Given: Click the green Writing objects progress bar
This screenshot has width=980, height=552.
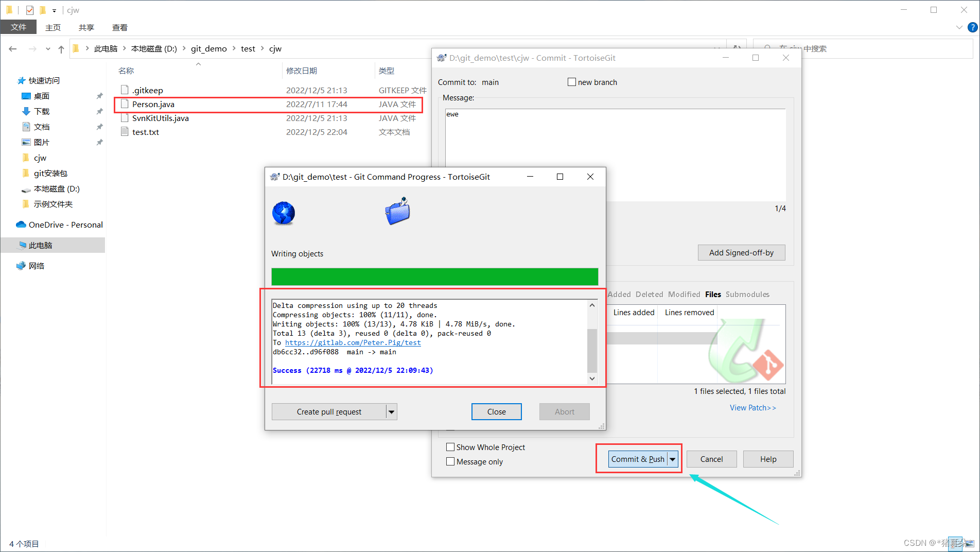Looking at the screenshot, I should [x=435, y=277].
